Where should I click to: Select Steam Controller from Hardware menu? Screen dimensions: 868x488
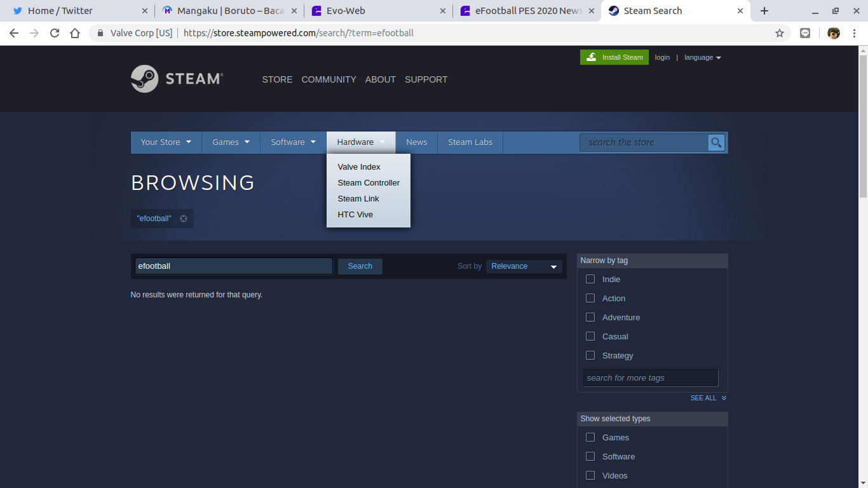(x=369, y=183)
